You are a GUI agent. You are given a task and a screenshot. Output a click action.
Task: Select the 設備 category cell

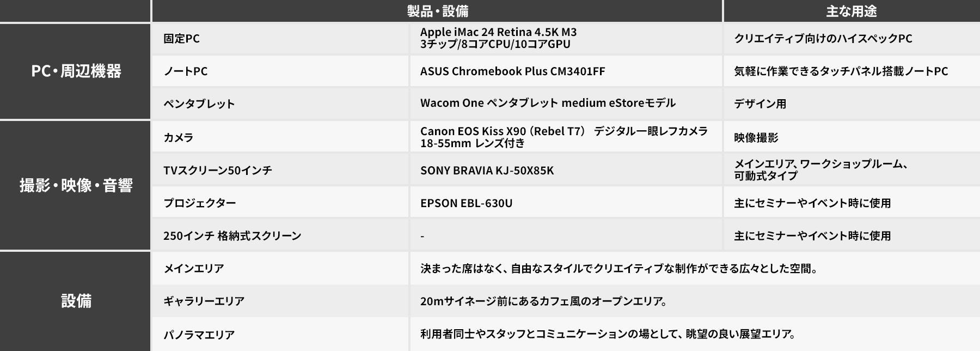click(75, 301)
